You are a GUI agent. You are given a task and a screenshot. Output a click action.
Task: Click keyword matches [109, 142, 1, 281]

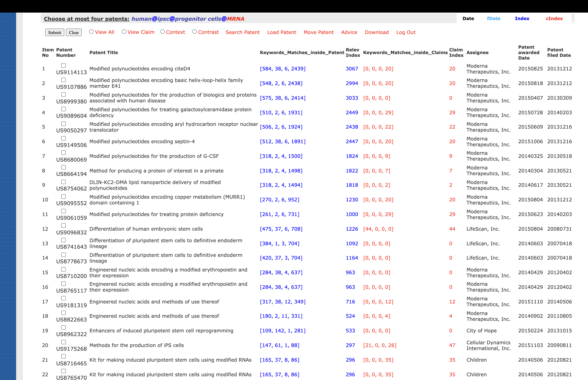[283, 331]
